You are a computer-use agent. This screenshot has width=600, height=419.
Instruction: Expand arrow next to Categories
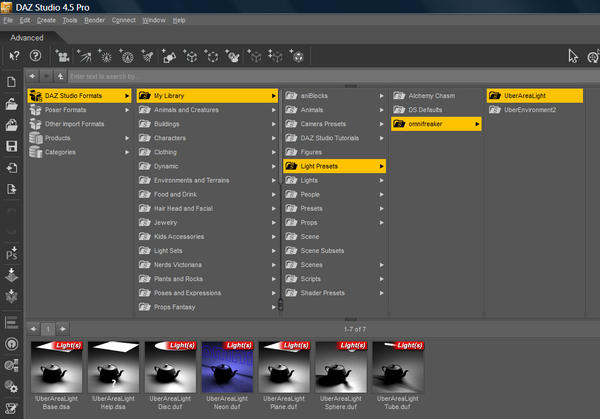tap(127, 152)
